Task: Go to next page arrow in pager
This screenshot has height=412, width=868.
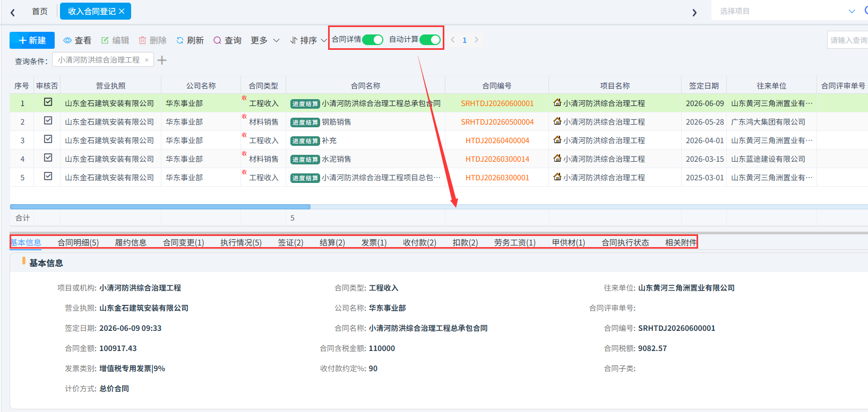Action: [x=476, y=40]
